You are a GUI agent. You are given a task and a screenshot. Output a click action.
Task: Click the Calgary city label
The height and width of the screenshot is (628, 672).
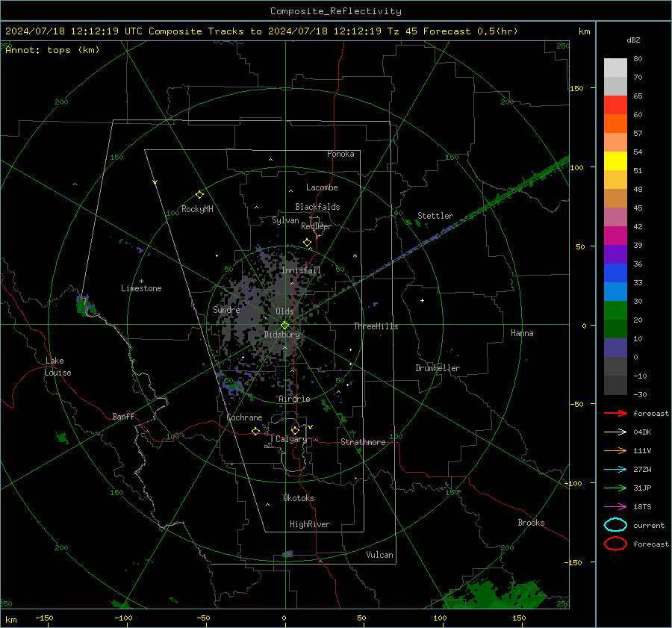click(x=291, y=439)
